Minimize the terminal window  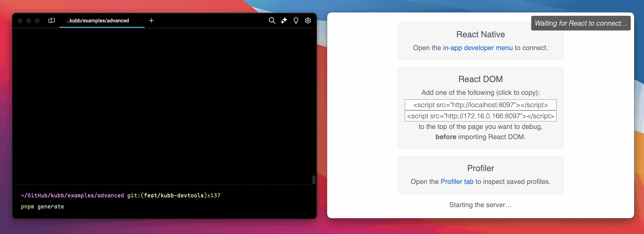click(x=29, y=21)
